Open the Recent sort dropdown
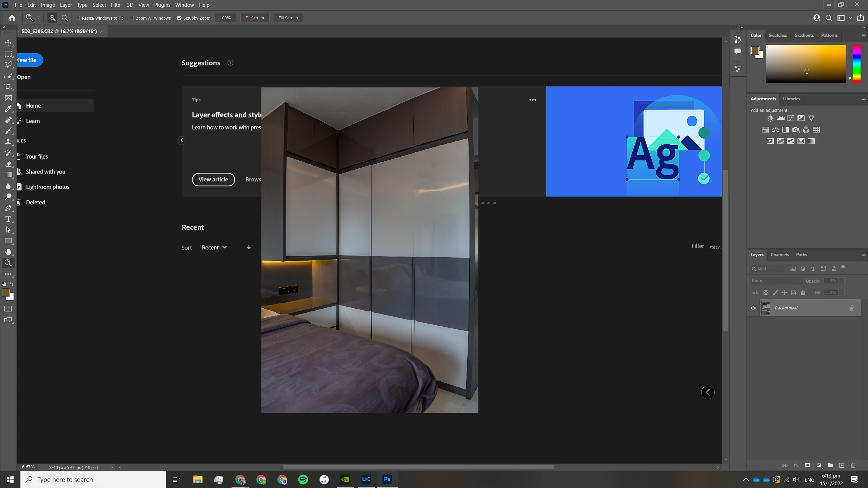This screenshot has width=868, height=488. tap(214, 247)
